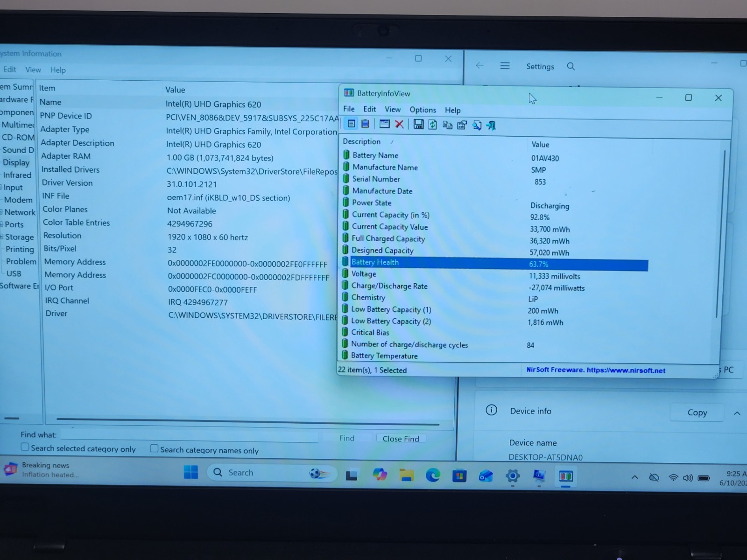Click the Settings back arrow

pos(479,65)
